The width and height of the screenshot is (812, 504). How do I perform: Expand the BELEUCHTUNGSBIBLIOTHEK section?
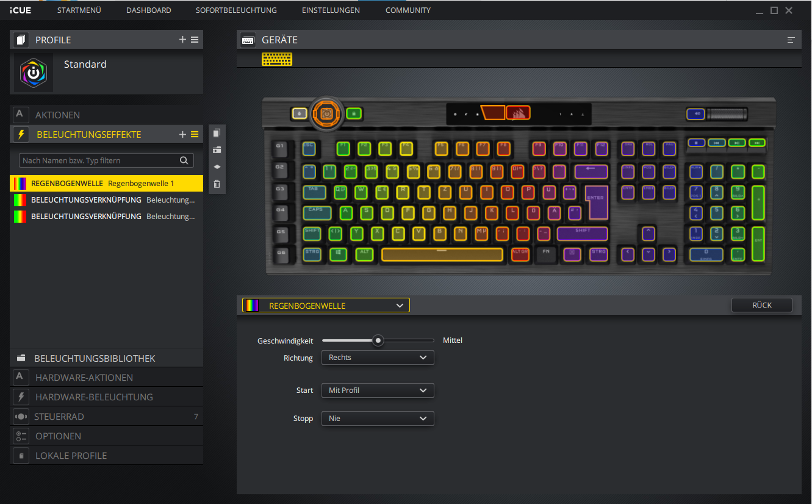pos(106,358)
